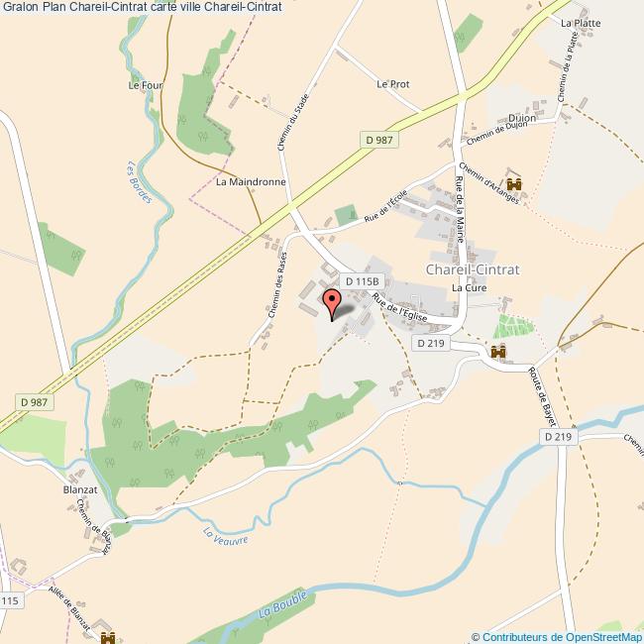The image size is (644, 644).
Task: Click the Le Four place label
Action: click(x=146, y=85)
